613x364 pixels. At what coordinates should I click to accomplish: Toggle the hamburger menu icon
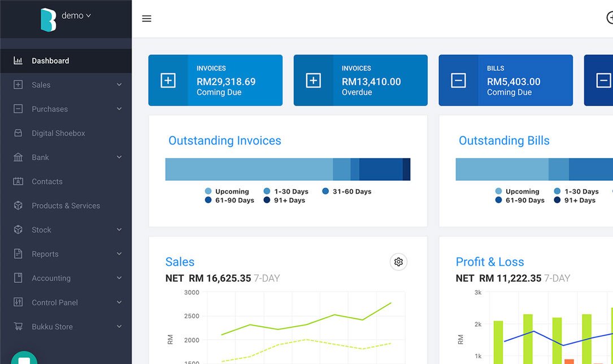click(x=146, y=19)
